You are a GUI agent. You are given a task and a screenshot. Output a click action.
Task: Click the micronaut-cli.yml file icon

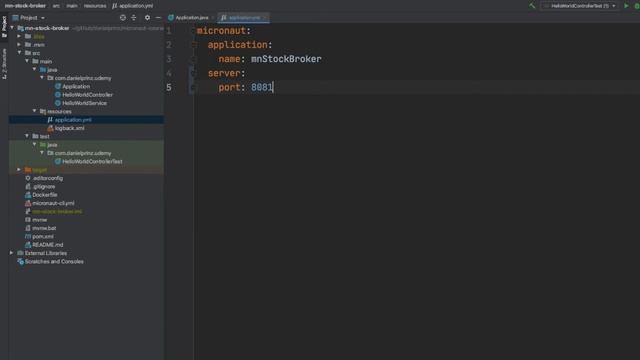click(x=28, y=203)
